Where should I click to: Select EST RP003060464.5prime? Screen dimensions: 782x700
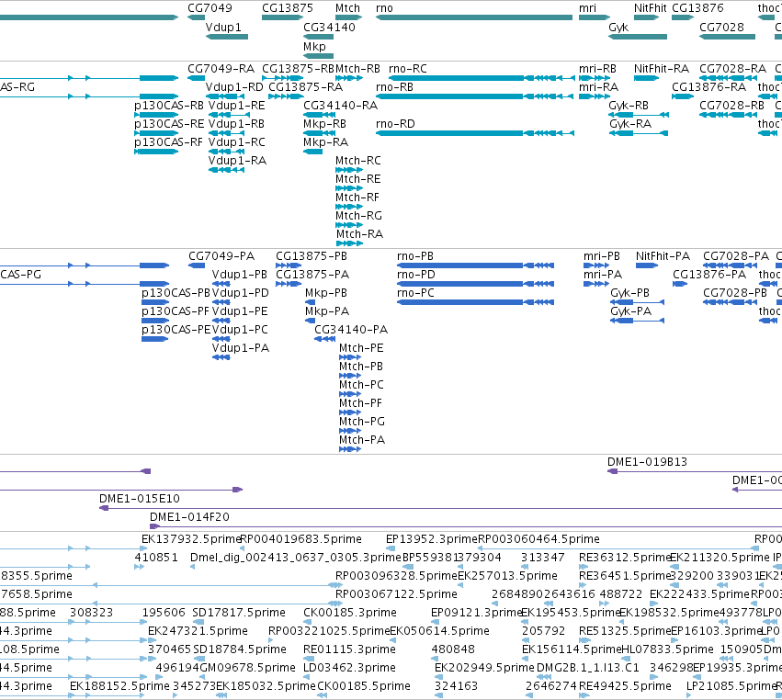(538, 539)
